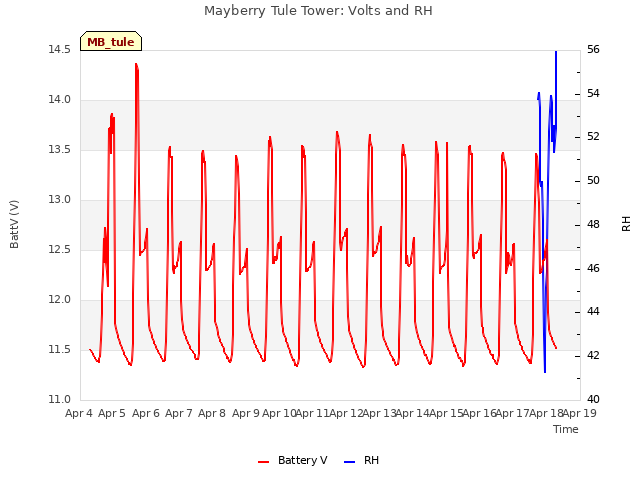Screen dimensions: 640x480
Task: Click the Apr 18 date label
Action: (x=546, y=413)
